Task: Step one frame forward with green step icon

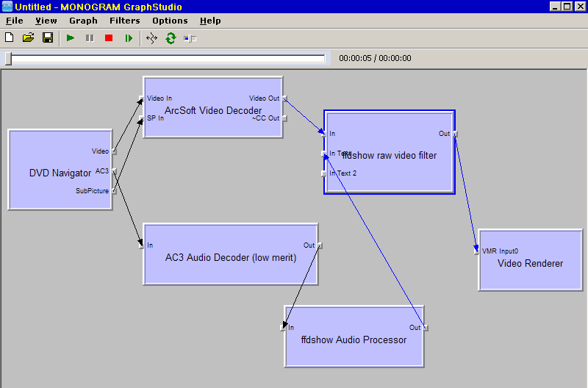Action: coord(129,38)
